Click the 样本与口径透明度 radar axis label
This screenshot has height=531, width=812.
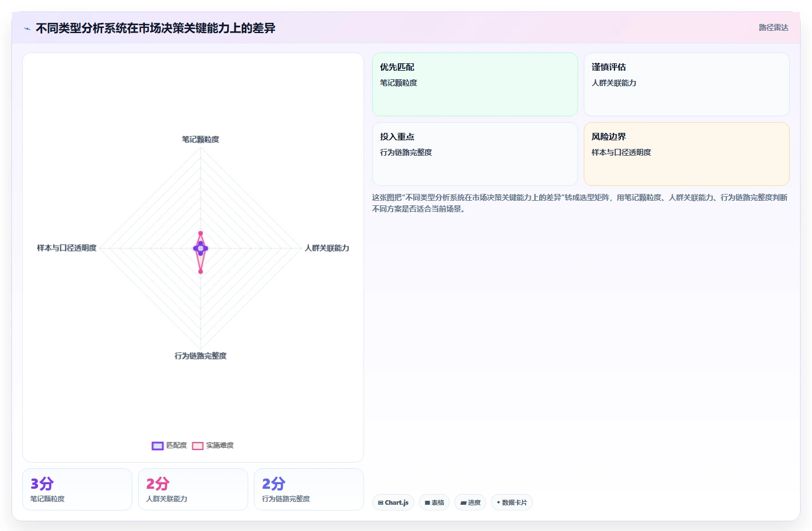(67, 248)
